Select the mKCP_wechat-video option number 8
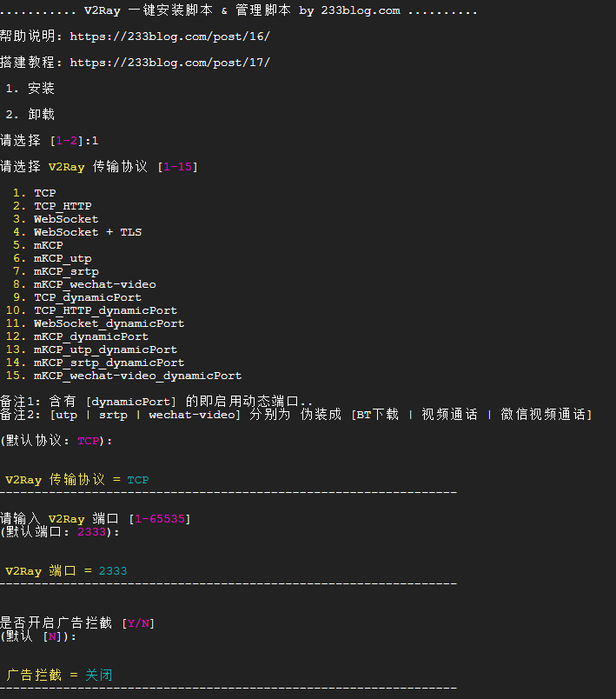This screenshot has width=616, height=699. point(95,284)
